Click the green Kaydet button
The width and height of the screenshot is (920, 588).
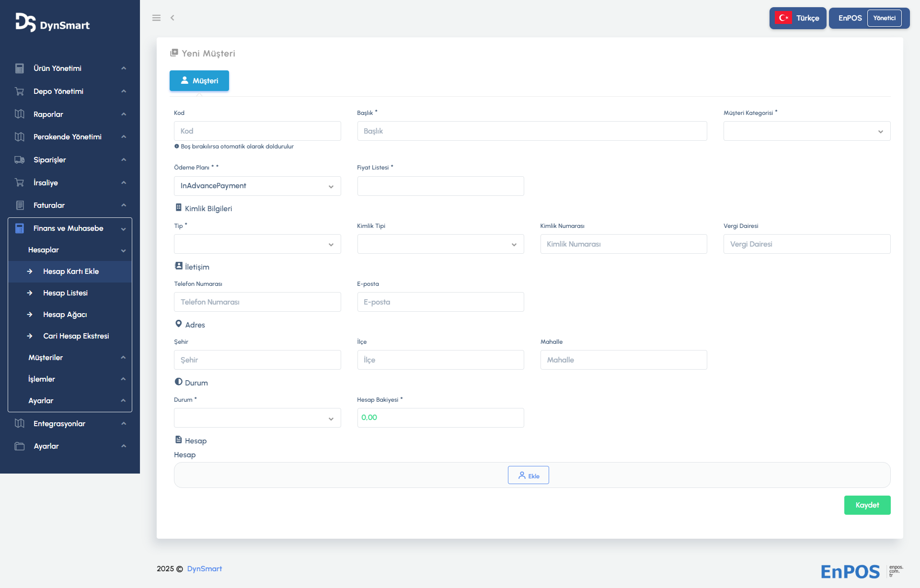pos(867,505)
